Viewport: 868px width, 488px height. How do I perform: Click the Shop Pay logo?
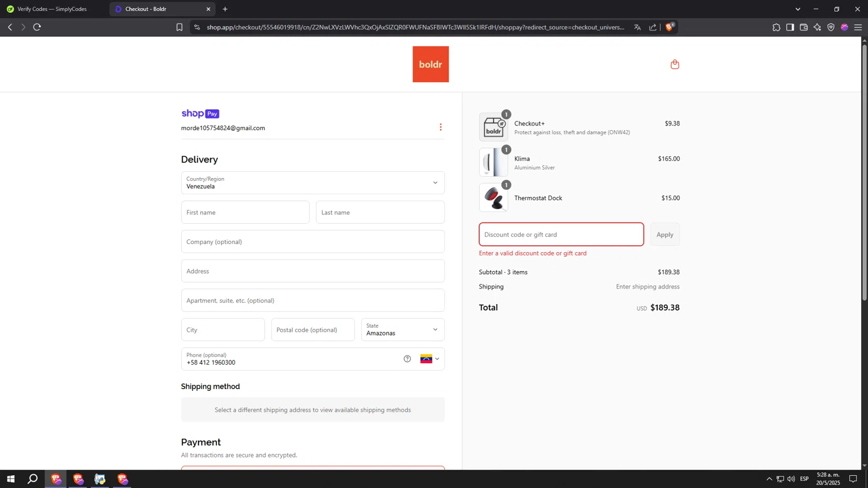200,114
